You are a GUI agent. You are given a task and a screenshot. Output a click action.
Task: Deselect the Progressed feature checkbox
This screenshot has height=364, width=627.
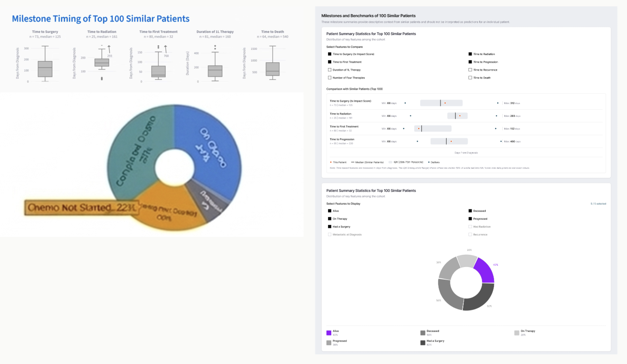coord(470,219)
